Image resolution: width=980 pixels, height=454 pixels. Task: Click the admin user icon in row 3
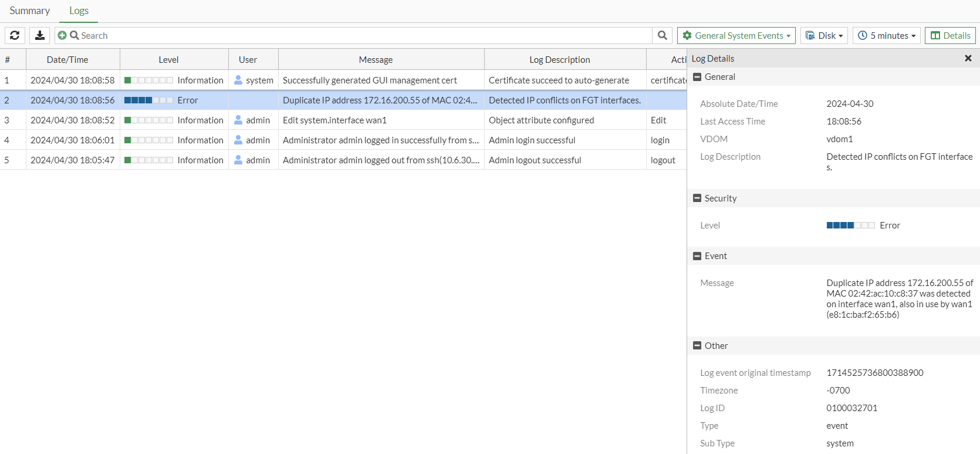[238, 120]
